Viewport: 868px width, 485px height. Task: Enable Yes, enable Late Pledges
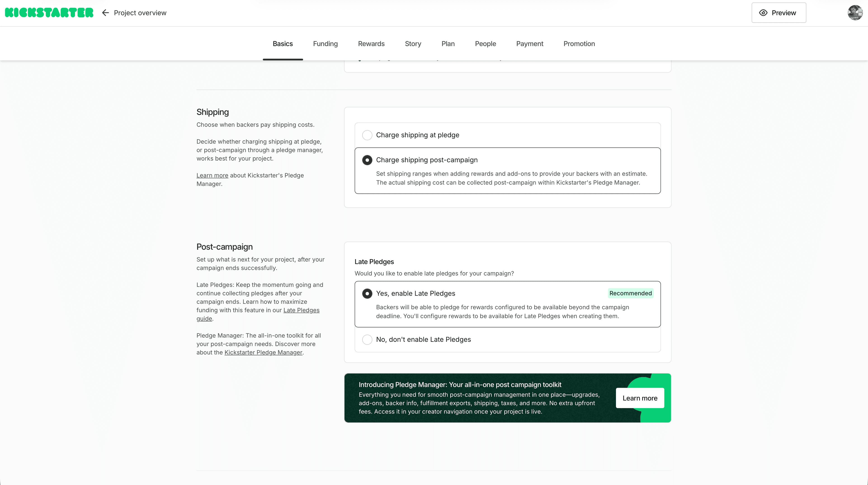367,293
